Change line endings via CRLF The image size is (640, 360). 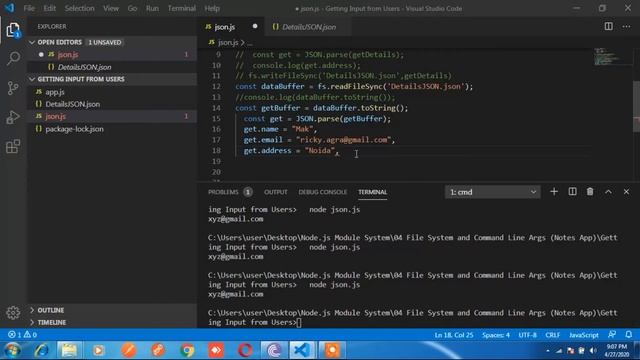pos(553,335)
